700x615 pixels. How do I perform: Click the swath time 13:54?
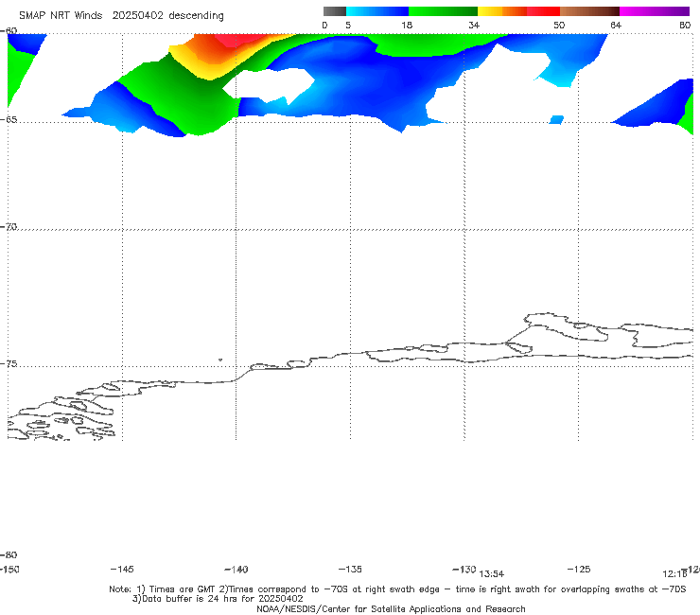[x=492, y=574]
